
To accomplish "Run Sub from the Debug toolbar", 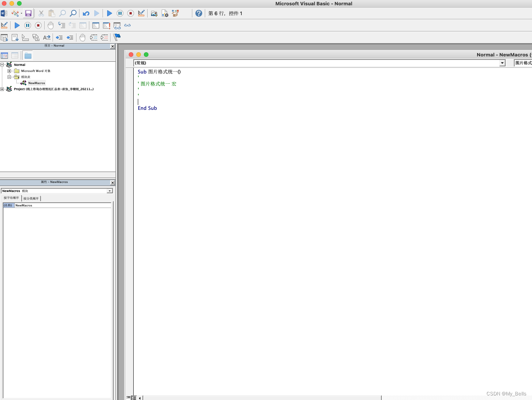I will point(17,25).
